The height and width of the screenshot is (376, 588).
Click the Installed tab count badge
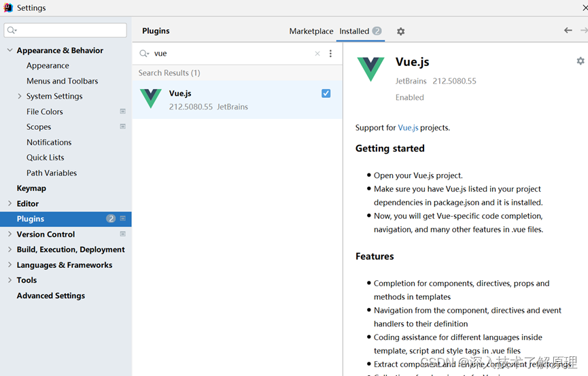click(377, 31)
